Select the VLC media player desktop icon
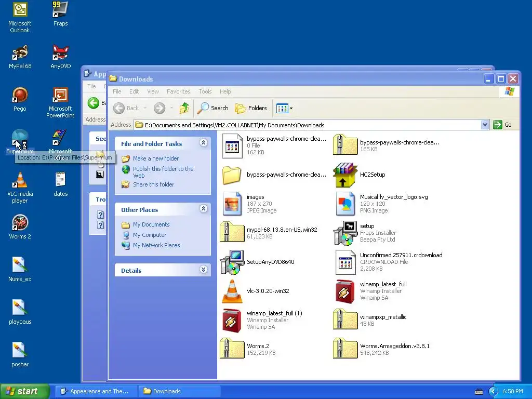The image size is (532, 399). [x=20, y=188]
